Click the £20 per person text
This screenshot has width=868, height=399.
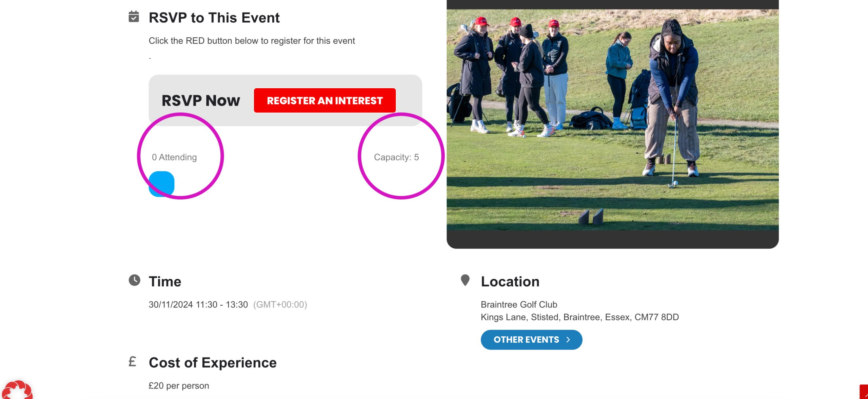(x=179, y=386)
